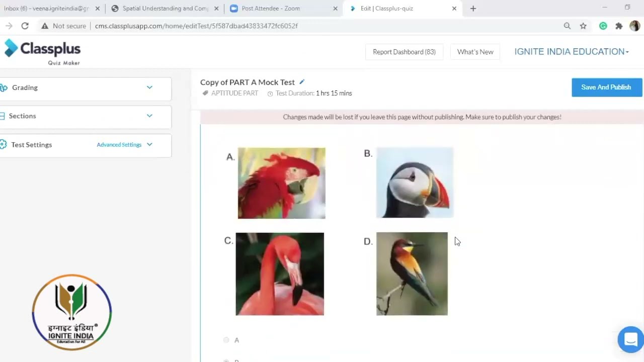The width and height of the screenshot is (644, 362).
Task: Open IGNITE INDIA EDUCATION account dropdown
Action: [572, 52]
